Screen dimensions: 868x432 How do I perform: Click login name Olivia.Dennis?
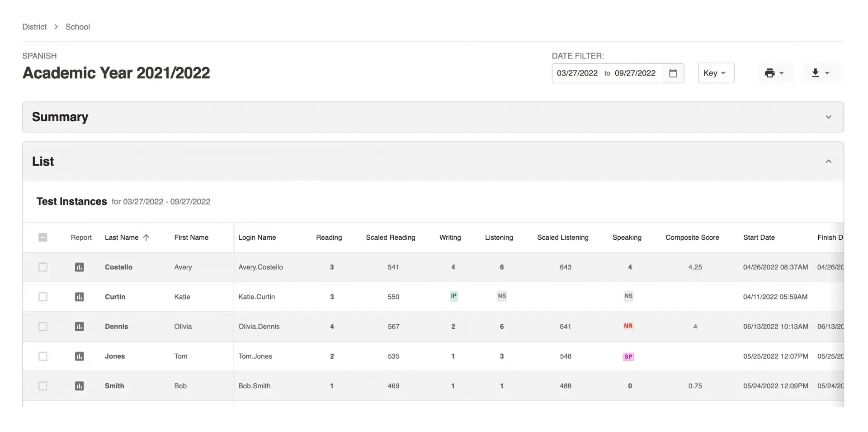(x=259, y=327)
